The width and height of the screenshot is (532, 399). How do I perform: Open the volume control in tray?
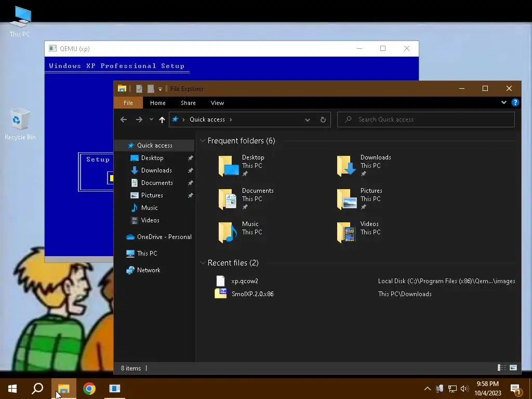(x=464, y=389)
